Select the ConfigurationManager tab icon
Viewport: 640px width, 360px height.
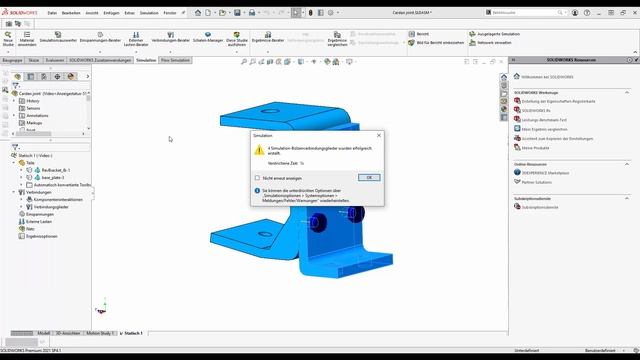tap(44, 76)
